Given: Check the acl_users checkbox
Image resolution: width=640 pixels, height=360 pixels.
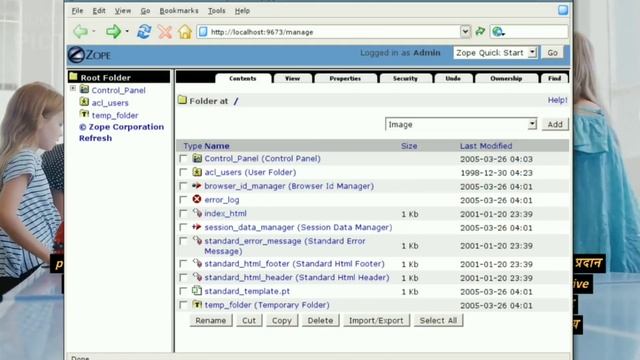Looking at the screenshot, I should click(183, 172).
